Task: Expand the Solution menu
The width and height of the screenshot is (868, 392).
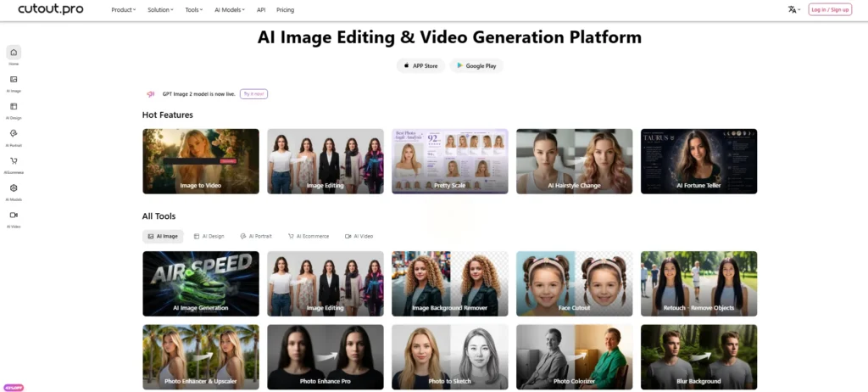Action: point(160,10)
